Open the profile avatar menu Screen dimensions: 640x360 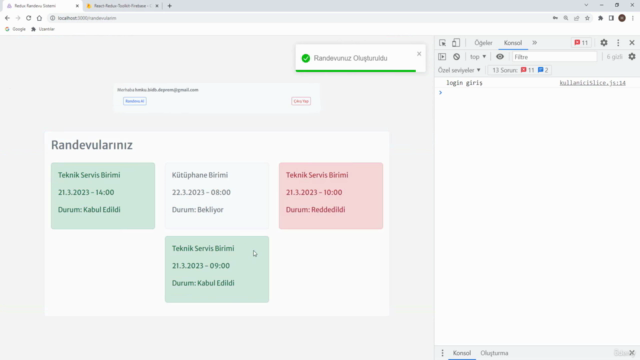pyautogui.click(x=622, y=18)
